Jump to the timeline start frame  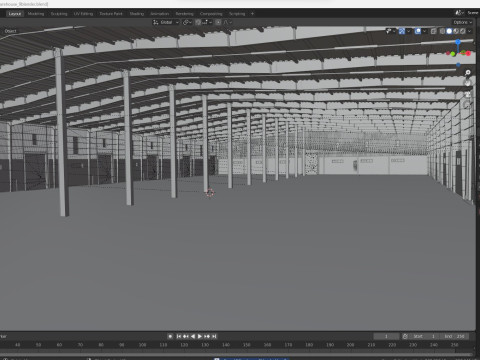point(179,336)
